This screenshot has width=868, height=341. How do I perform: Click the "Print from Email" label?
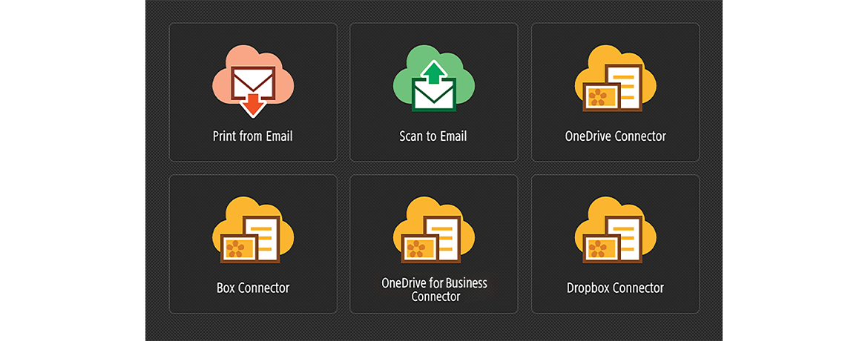pos(253,136)
